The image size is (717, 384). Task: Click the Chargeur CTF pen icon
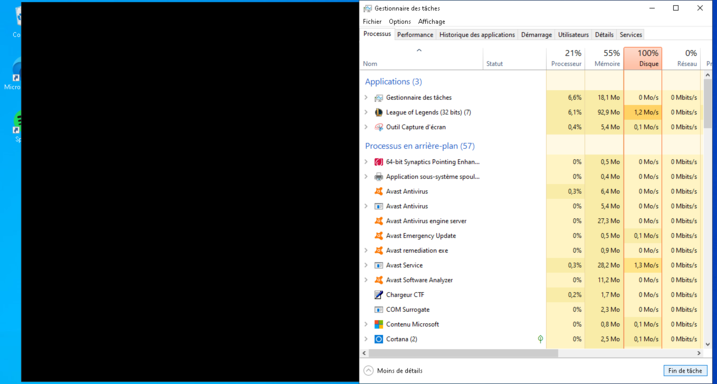pyautogui.click(x=379, y=295)
